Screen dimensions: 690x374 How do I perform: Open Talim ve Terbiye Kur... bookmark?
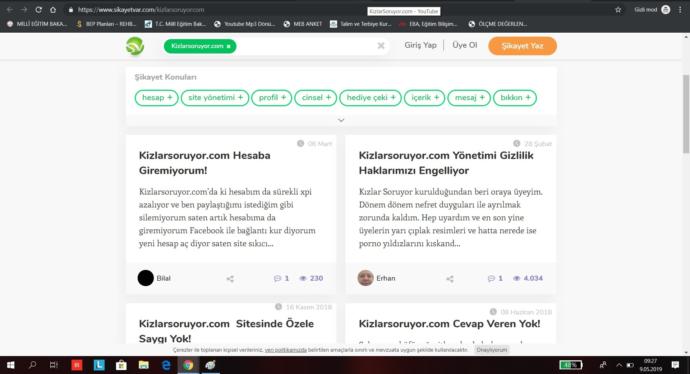click(361, 24)
